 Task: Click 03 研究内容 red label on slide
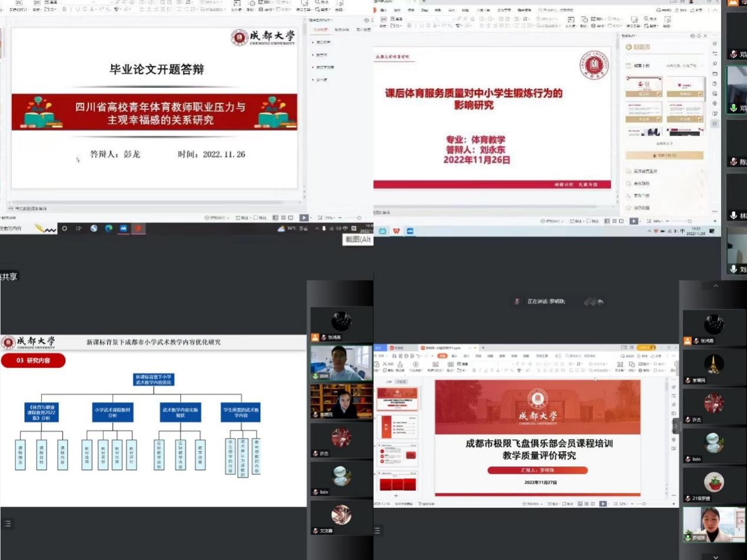(33, 361)
